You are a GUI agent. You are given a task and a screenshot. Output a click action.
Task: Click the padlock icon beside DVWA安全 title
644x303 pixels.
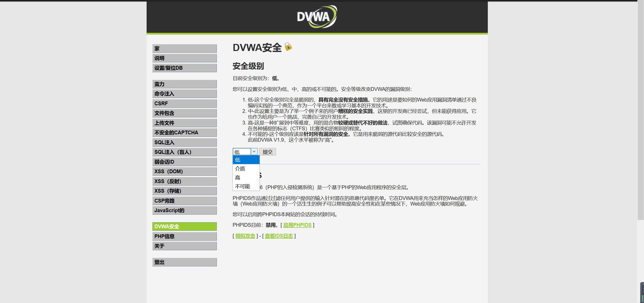tap(288, 47)
